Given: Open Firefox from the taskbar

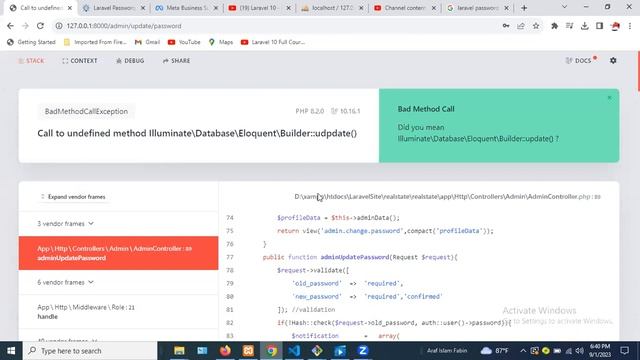Looking at the screenshot, I should (x=225, y=351).
